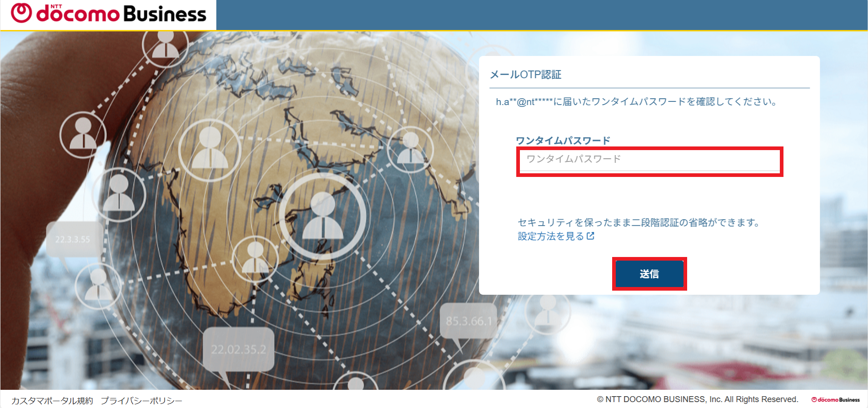Click the メールOTP認証 heading text

525,75
